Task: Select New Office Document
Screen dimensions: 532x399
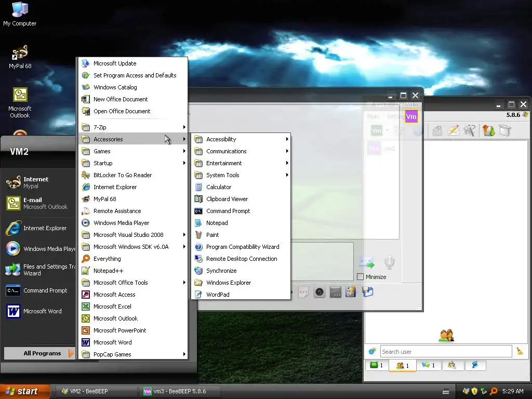Action: coord(134,99)
